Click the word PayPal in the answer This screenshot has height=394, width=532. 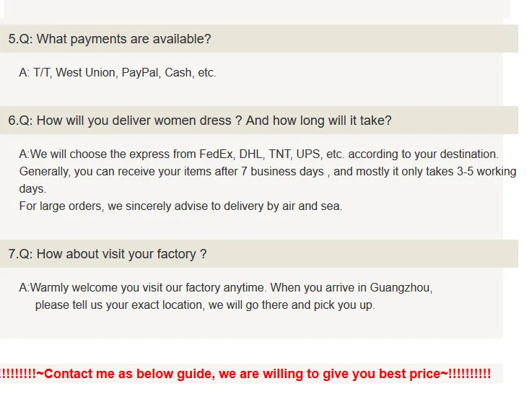pyautogui.click(x=140, y=73)
